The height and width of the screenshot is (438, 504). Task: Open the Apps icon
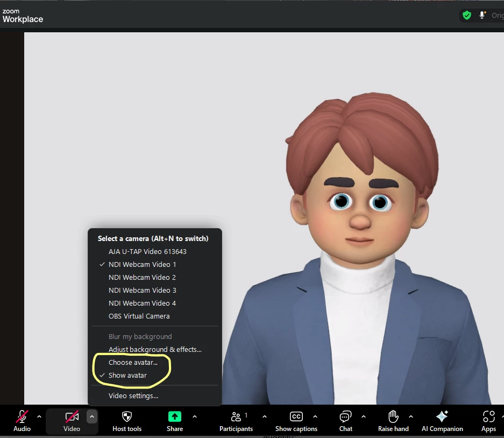tap(488, 417)
